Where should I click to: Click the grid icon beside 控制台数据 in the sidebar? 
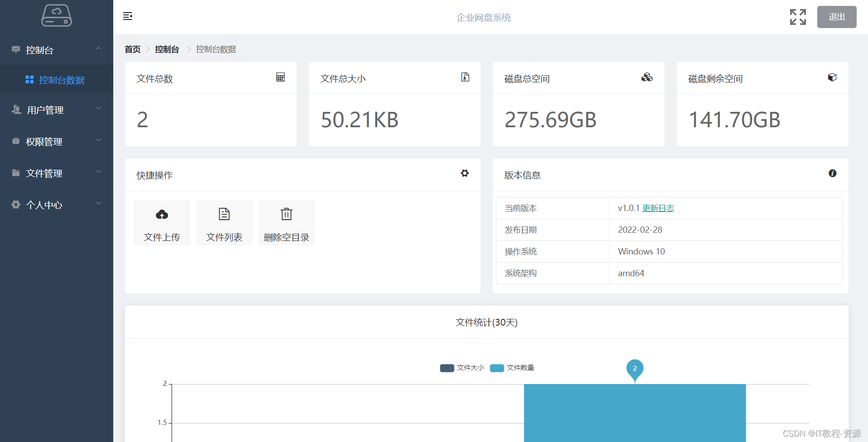pos(29,80)
